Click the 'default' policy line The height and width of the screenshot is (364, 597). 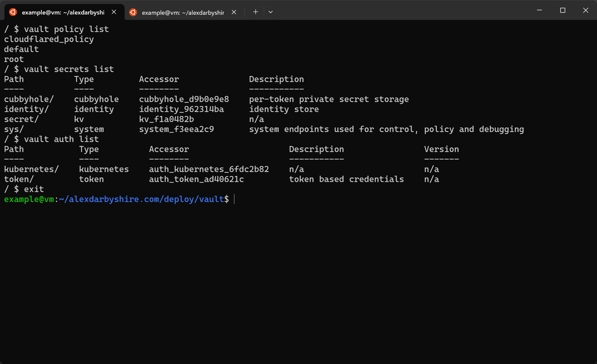22,49
